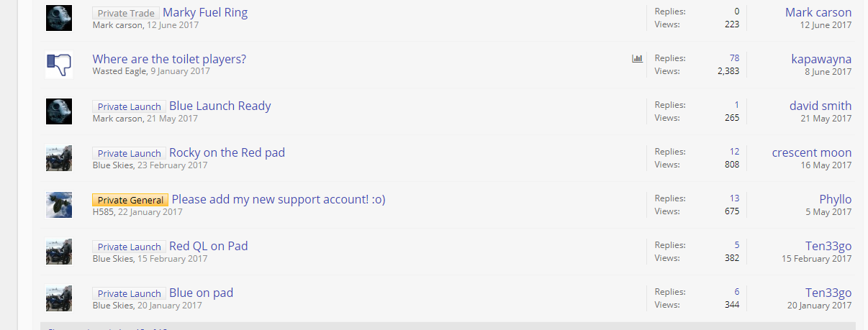
Task: Click Blue Skies avatar beside Red QL on Pad
Action: pos(59,252)
